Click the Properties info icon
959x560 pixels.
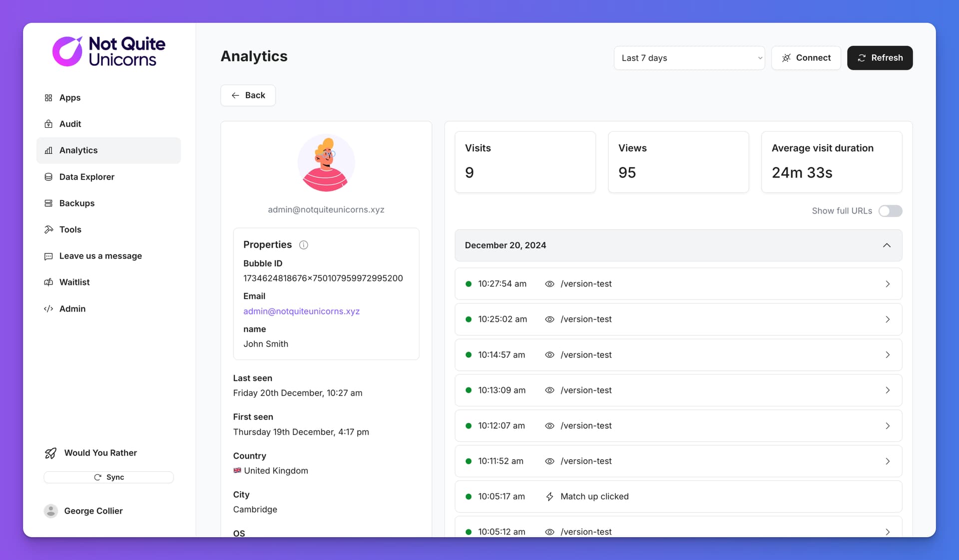[303, 245]
